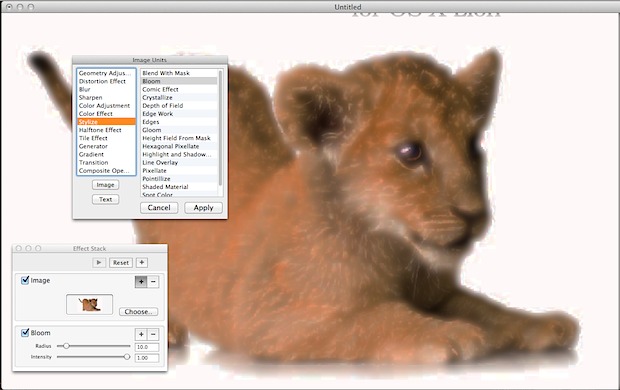Select Highlight and Shadow... filter
The width and height of the screenshot is (620, 390).
179,154
